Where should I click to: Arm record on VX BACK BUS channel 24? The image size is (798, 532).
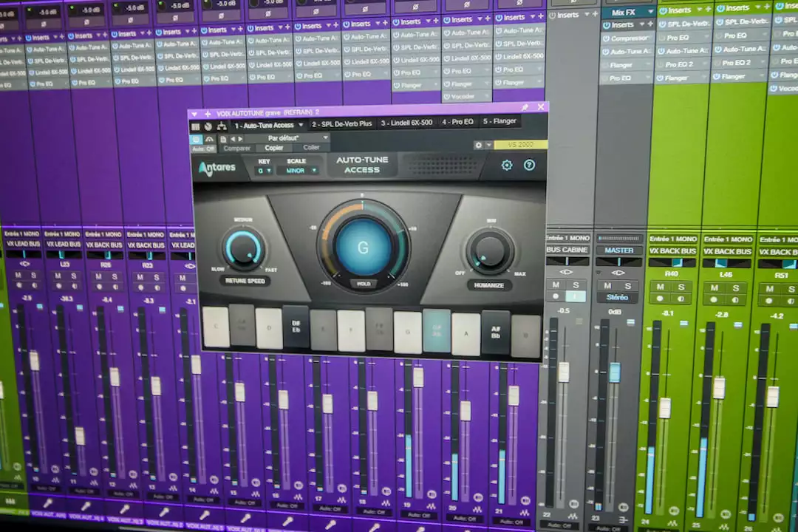660,299
